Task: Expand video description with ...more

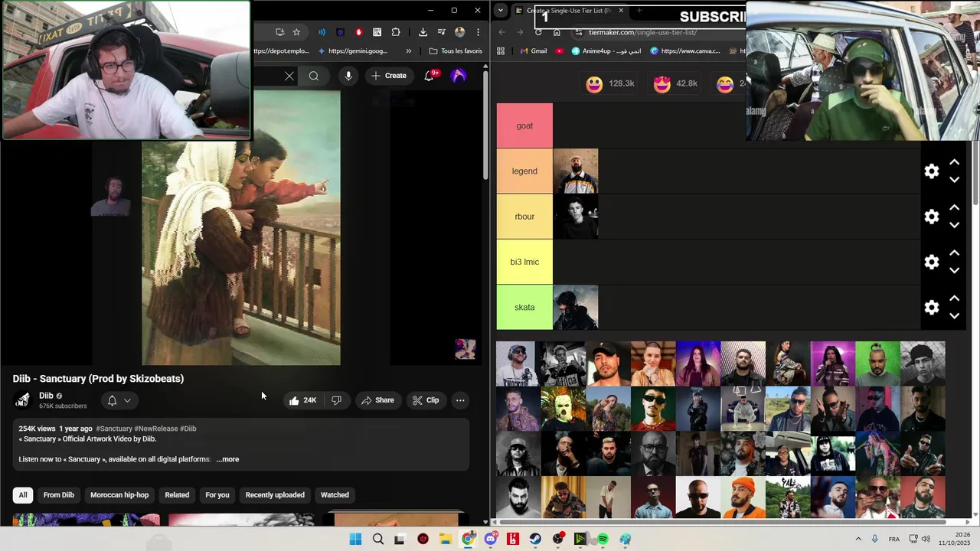Action: click(227, 459)
